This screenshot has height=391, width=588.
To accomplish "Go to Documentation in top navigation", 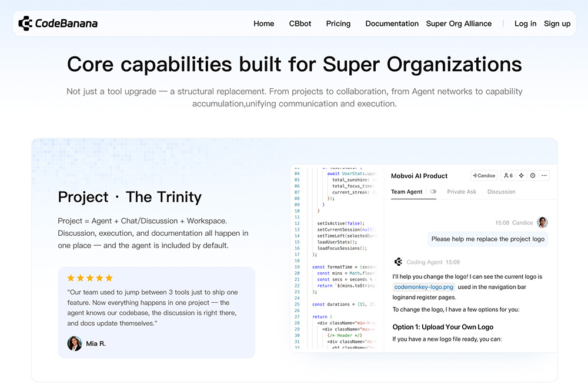I will tap(392, 24).
